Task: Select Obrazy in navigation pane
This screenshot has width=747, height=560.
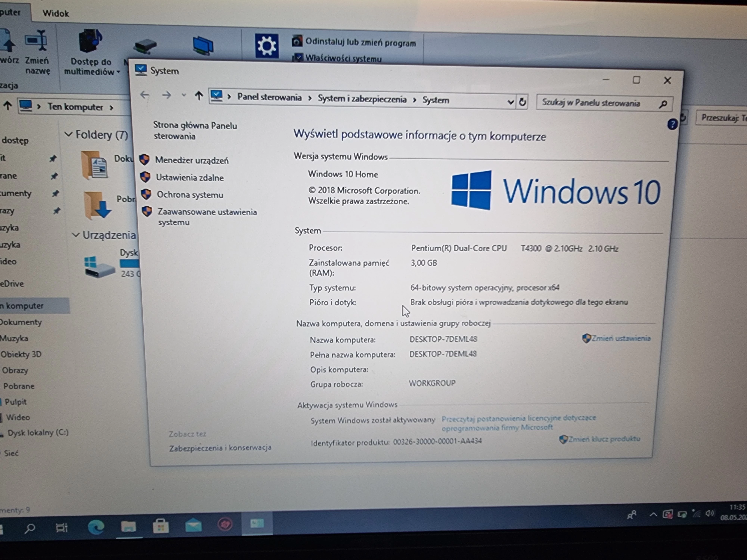Action: point(15,370)
